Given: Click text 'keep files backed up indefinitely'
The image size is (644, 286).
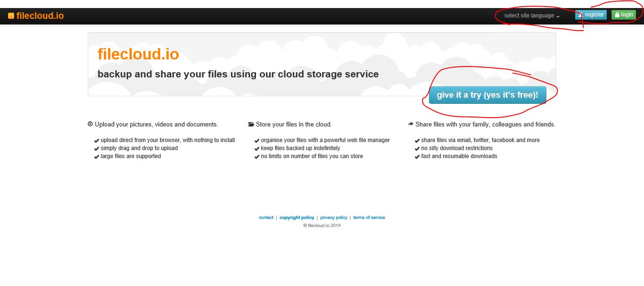Looking at the screenshot, I should pos(300,148).
